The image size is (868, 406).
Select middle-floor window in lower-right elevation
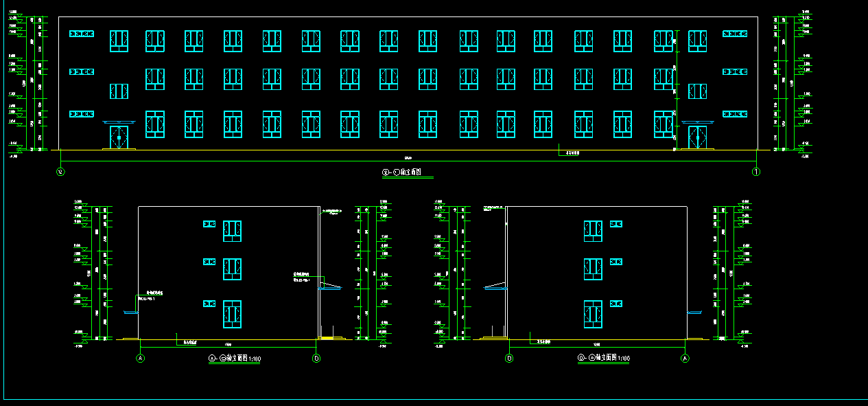593,269
